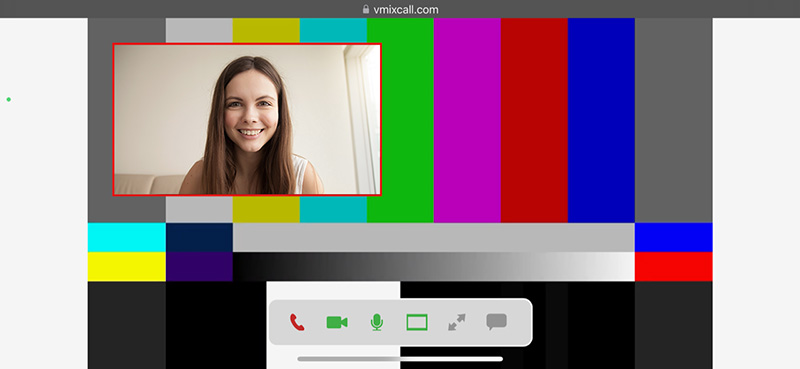This screenshot has height=369, width=800.
Task: Click the home indicator bar at the bottom
Action: [400, 359]
